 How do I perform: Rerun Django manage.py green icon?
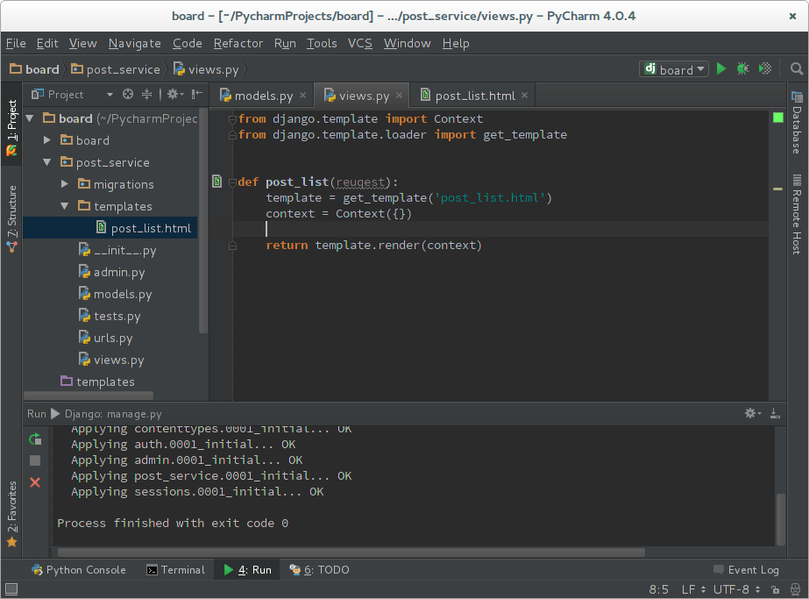click(35, 439)
